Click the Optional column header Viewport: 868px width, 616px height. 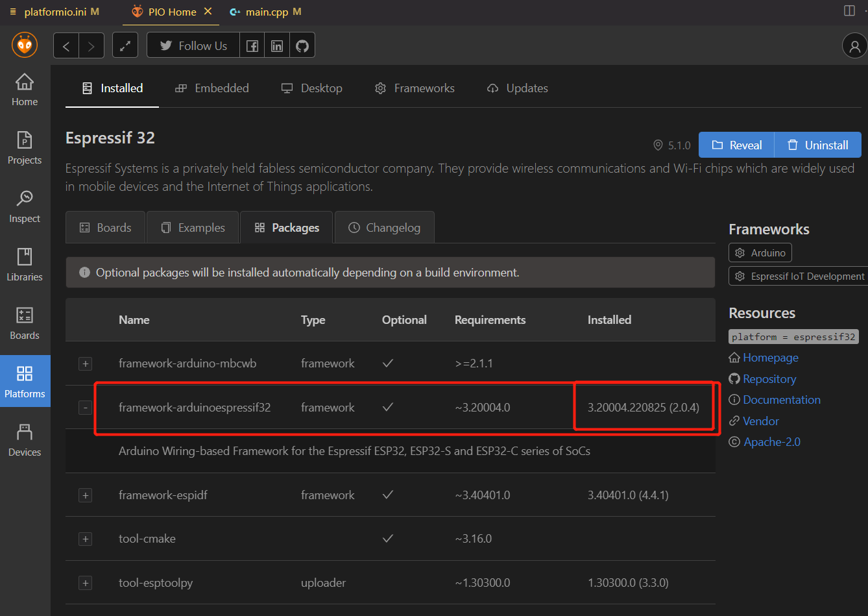coord(404,320)
